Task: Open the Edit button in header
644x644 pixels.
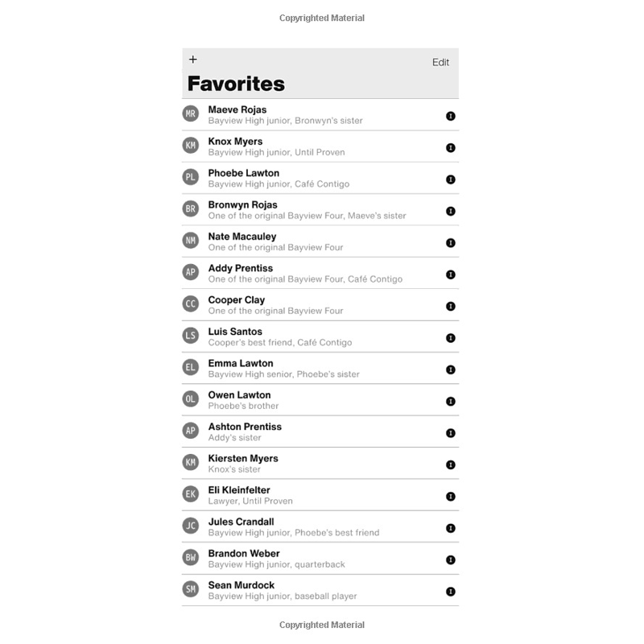Action: tap(440, 63)
